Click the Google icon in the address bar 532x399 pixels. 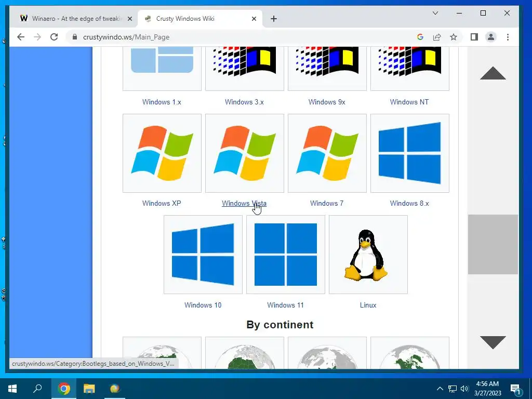pyautogui.click(x=420, y=37)
